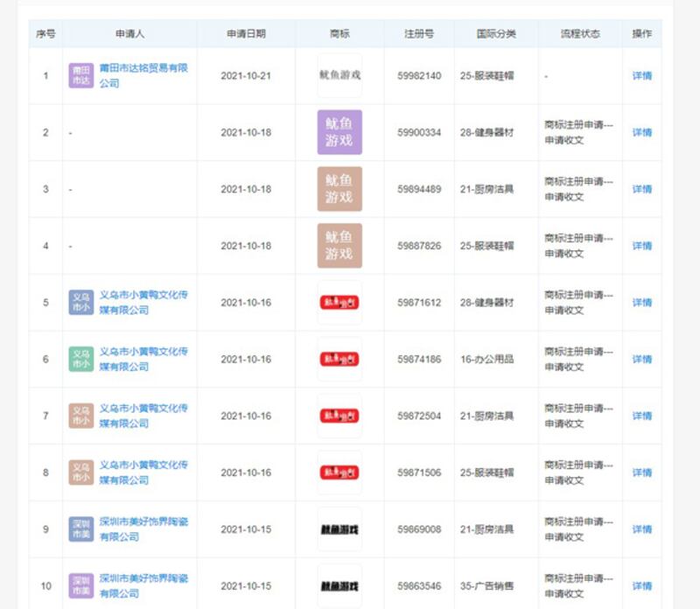The image size is (700, 609).
Task: Open 详情 for registration 59872504
Action: point(642,416)
